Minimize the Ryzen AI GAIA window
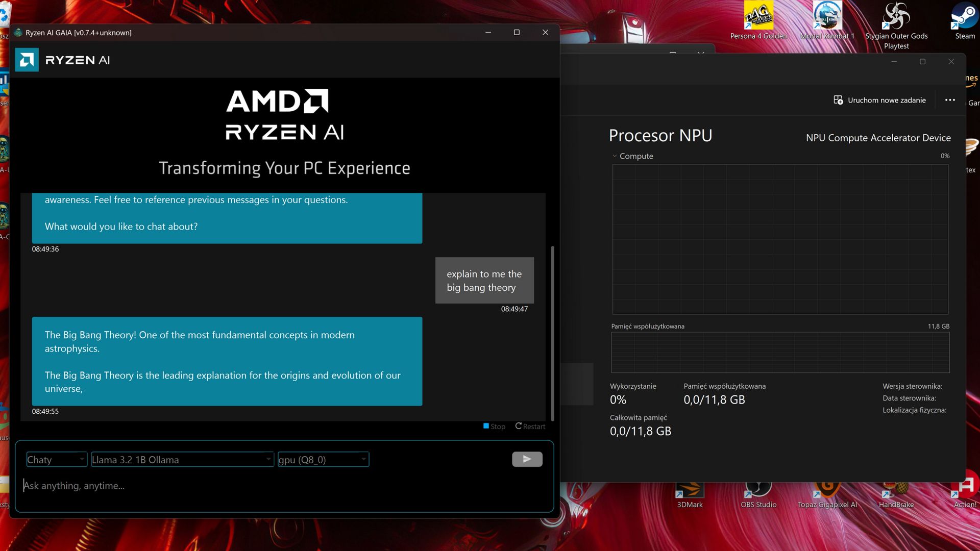Screen dimensions: 980x551 (488, 32)
